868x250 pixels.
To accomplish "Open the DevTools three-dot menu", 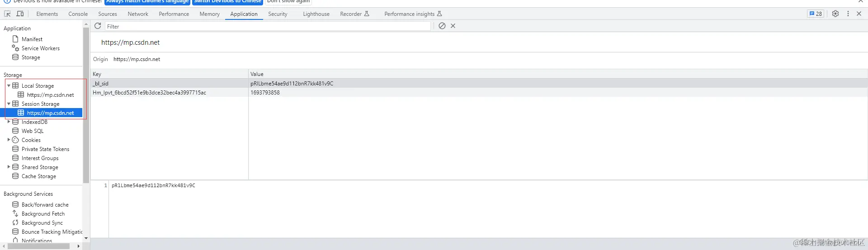I will point(848,14).
